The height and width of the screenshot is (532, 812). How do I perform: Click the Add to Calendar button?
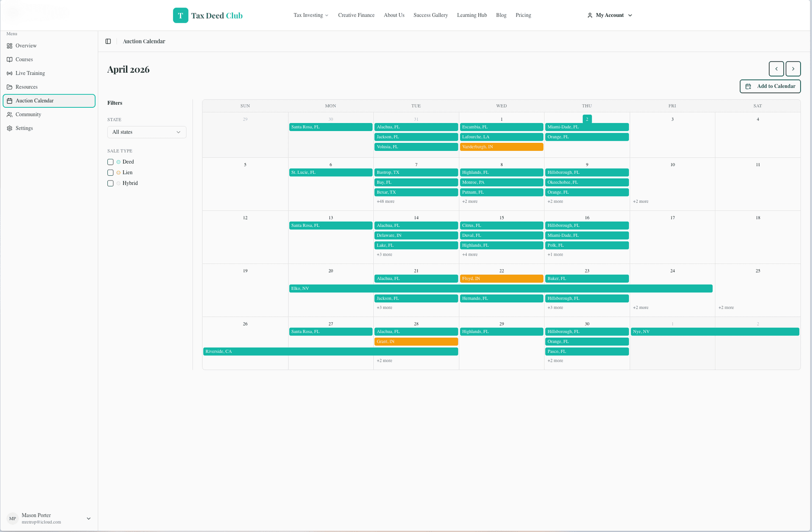pyautogui.click(x=770, y=86)
